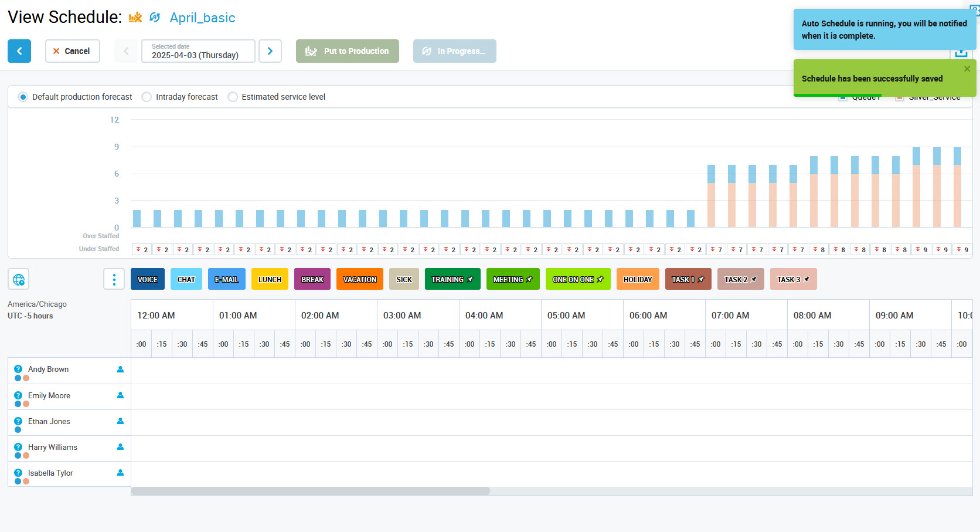The width and height of the screenshot is (980, 532).
Task: Click the horizontal timeline scrollbar
Action: [311, 491]
